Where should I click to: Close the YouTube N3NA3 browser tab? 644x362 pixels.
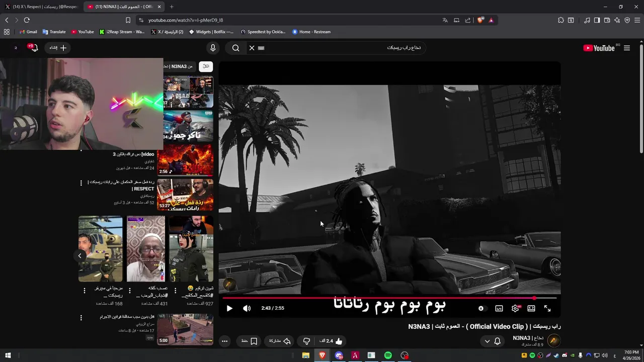pos(159,7)
